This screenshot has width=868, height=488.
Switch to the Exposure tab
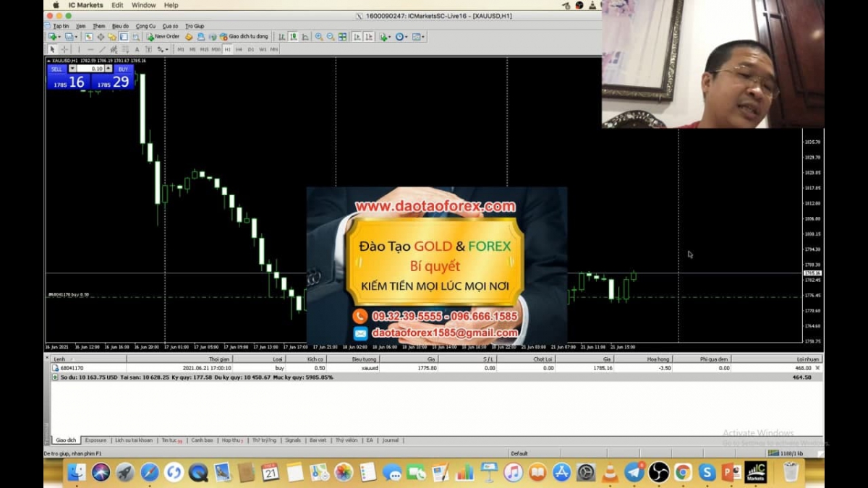pyautogui.click(x=95, y=440)
